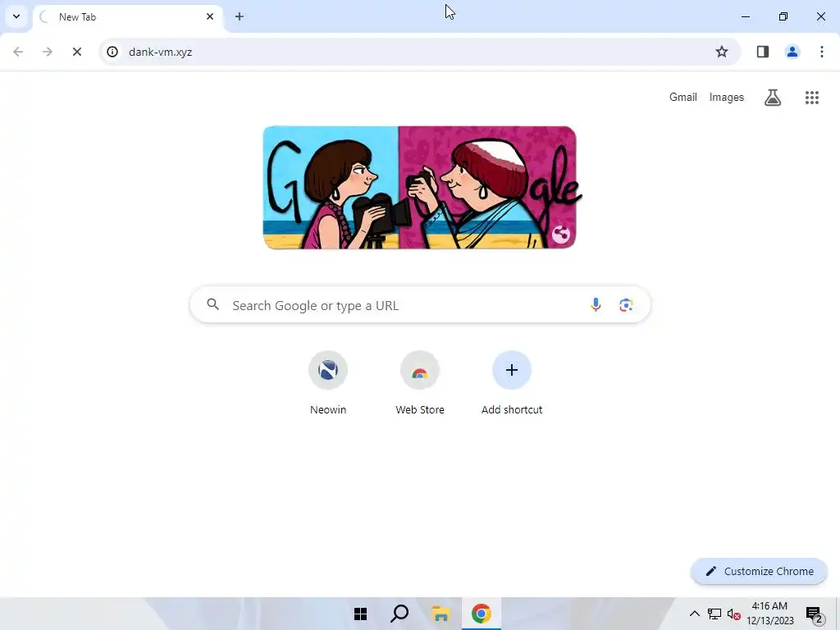Open the Google apps grid

click(x=812, y=98)
